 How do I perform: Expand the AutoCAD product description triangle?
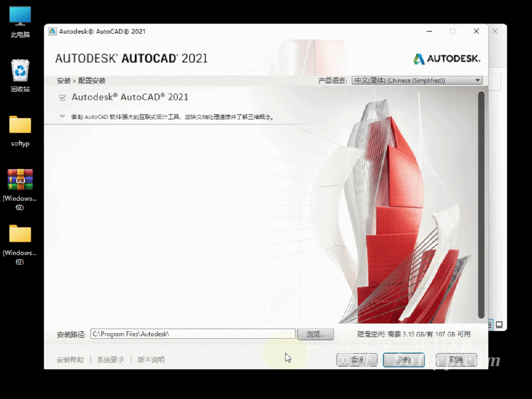click(x=62, y=117)
